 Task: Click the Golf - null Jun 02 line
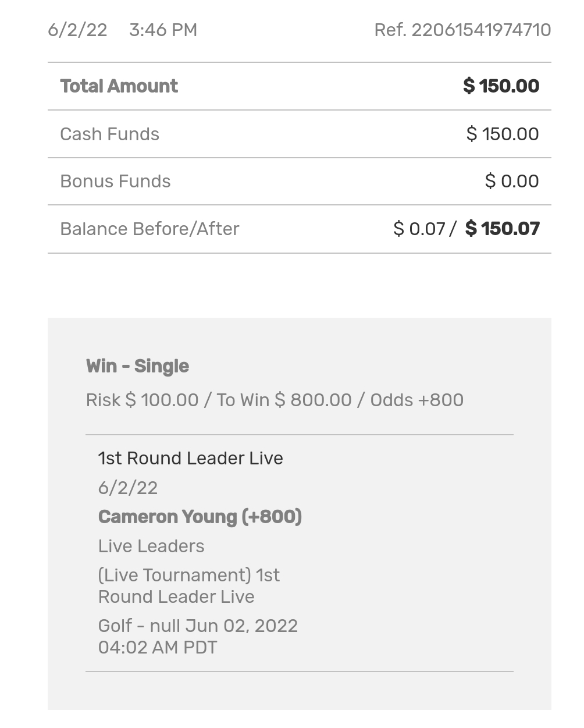pyautogui.click(x=198, y=626)
